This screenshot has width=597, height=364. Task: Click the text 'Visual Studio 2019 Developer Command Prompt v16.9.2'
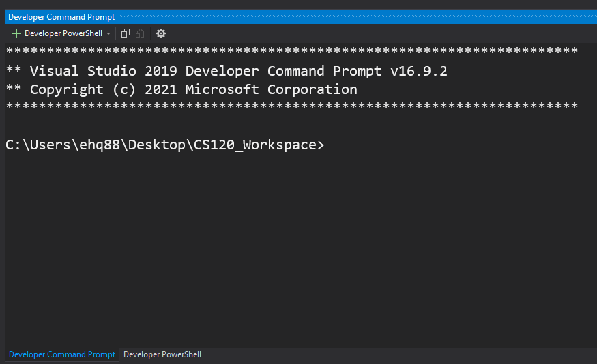click(238, 71)
